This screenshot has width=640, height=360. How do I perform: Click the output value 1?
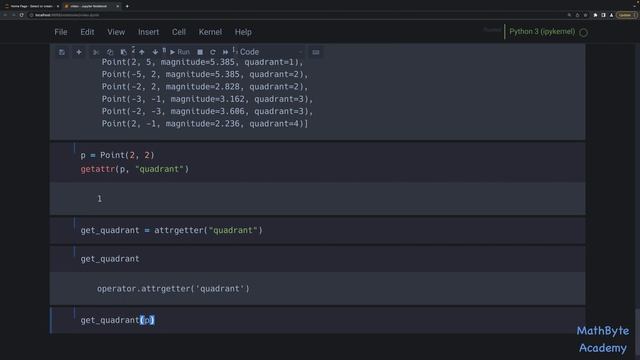[100, 199]
